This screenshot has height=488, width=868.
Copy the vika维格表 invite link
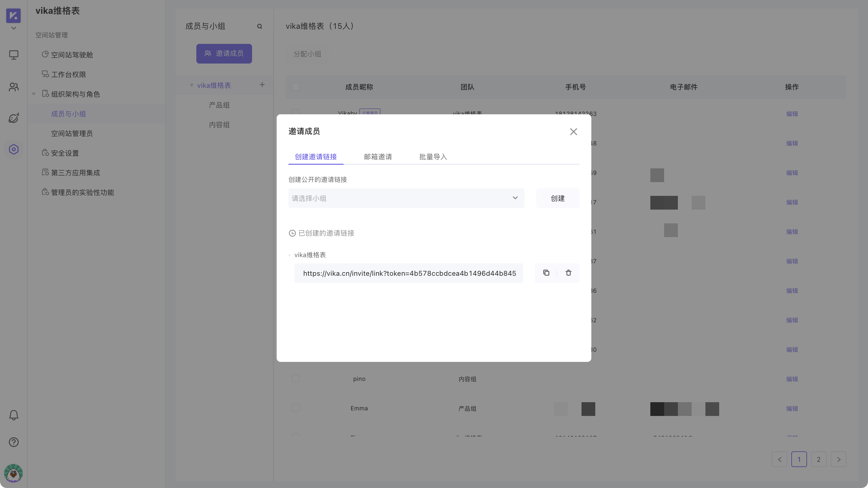546,273
